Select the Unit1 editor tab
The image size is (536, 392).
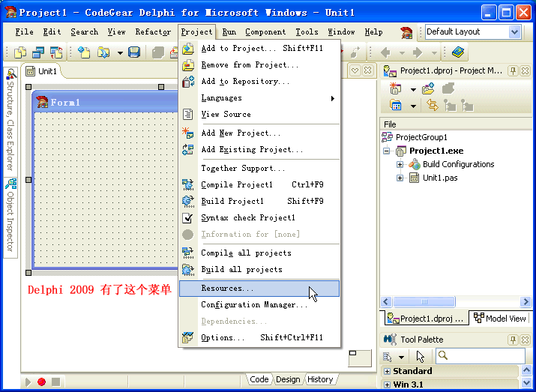[x=42, y=71]
